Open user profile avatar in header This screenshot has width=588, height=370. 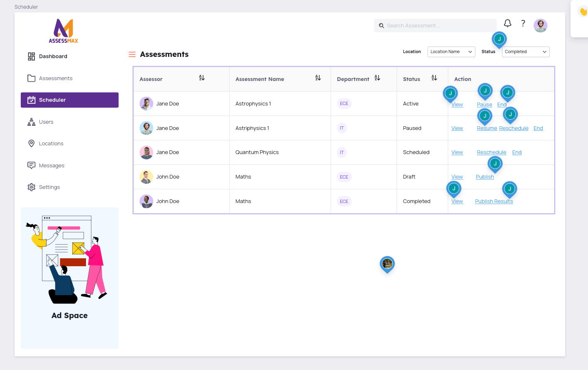point(540,25)
